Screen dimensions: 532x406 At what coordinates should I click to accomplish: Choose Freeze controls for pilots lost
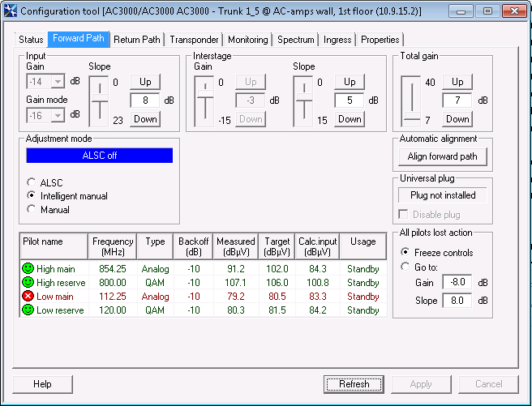(x=405, y=252)
